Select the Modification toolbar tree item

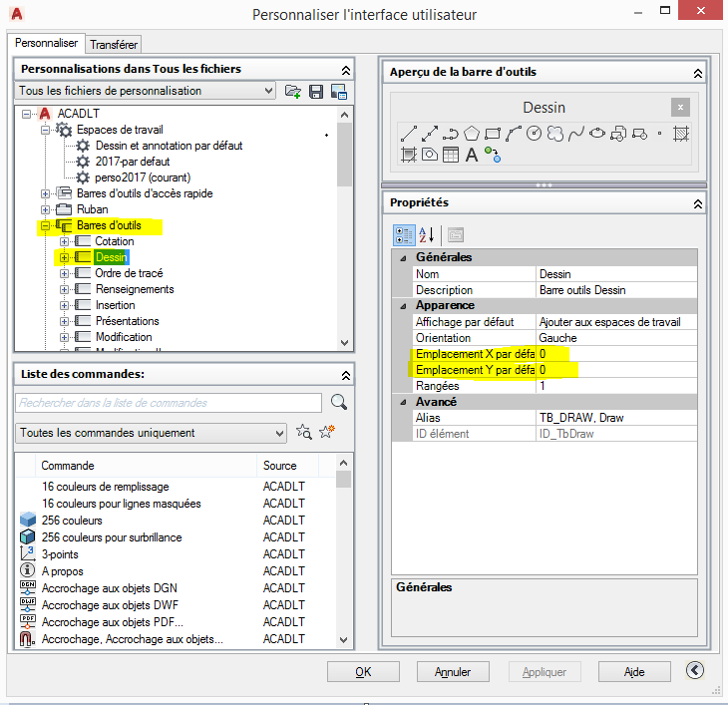tap(124, 337)
